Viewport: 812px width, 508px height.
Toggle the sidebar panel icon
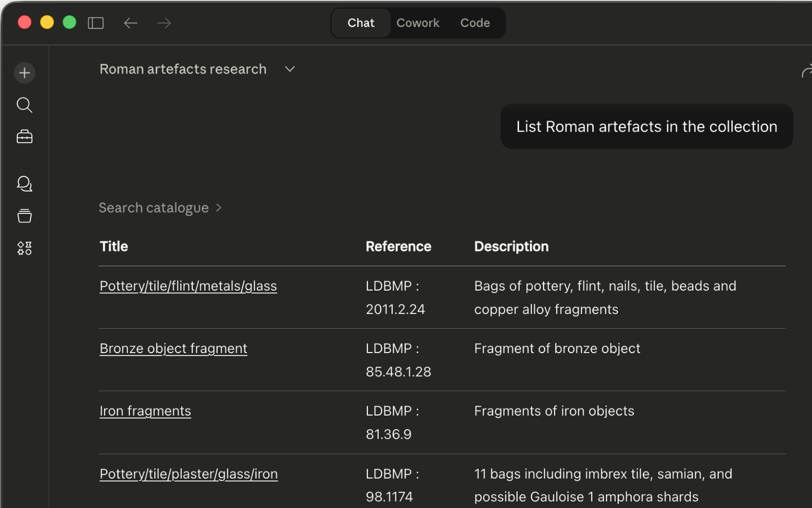click(95, 23)
